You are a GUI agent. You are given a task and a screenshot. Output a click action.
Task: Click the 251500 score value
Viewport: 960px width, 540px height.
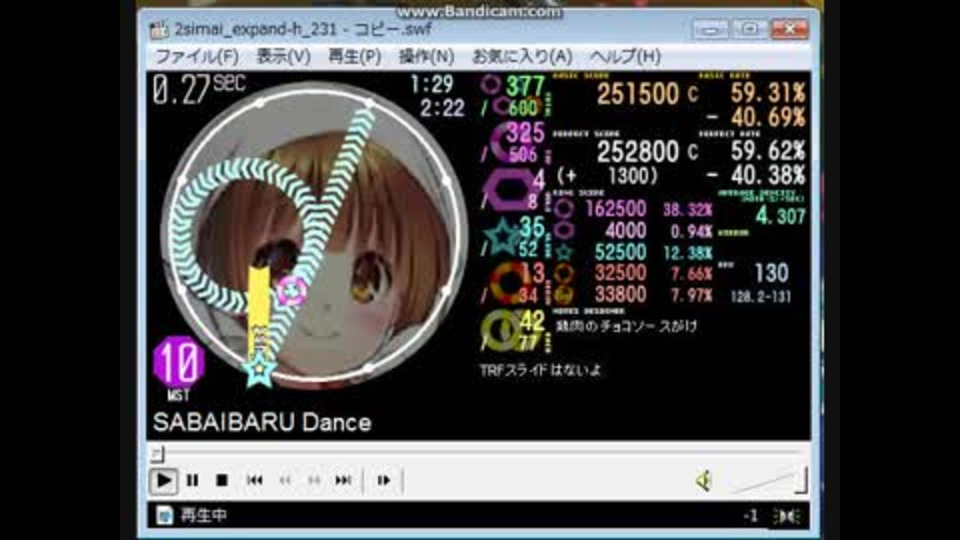click(638, 94)
